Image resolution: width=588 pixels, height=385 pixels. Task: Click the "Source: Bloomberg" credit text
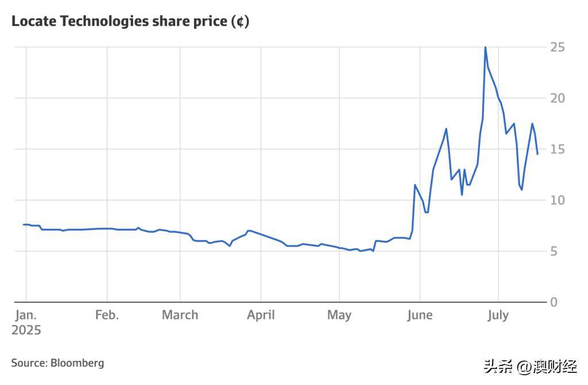[57, 363]
